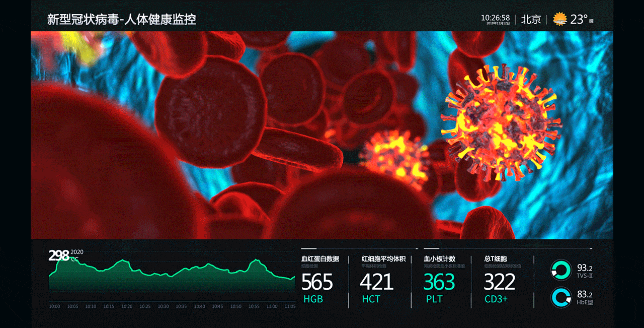The height and width of the screenshot is (328, 644).
Task: Click the 总T细胞 heading
Action: coord(496,259)
